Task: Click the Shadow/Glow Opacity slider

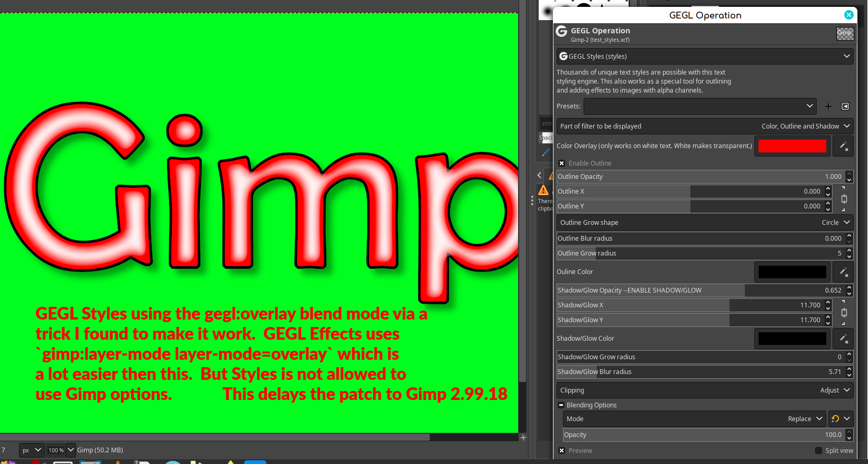Action: [x=701, y=290]
